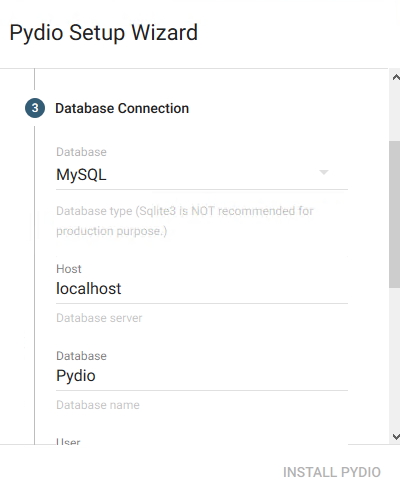Click the Pydio database name field
The height and width of the screenshot is (483, 400).
tap(202, 376)
